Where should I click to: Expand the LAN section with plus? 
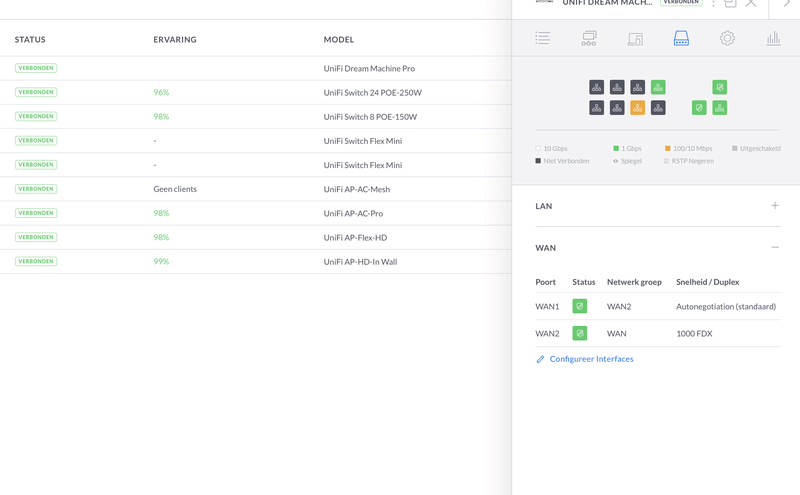(x=774, y=206)
